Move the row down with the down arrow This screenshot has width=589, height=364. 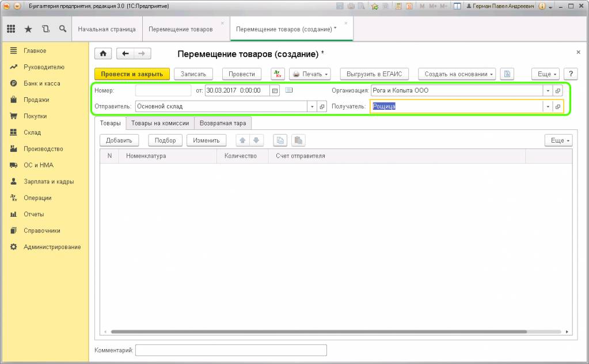pos(256,140)
